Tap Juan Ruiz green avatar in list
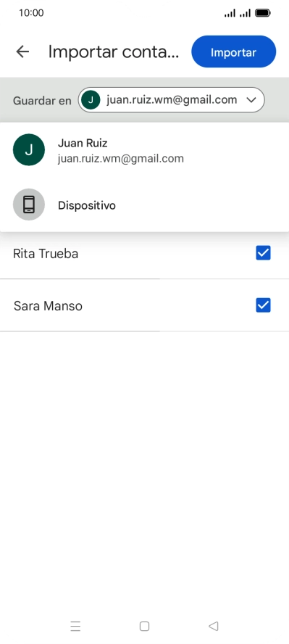The height and width of the screenshot is (644, 289). coord(29,150)
